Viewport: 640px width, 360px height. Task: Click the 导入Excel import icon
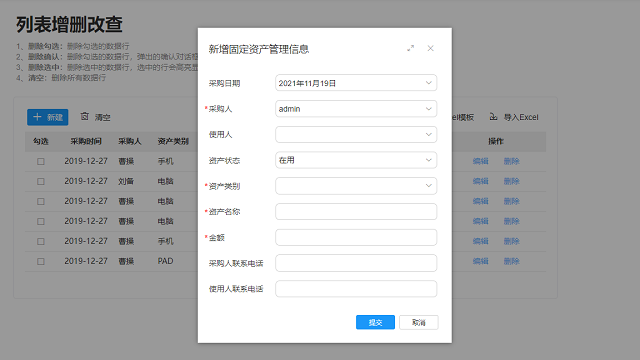point(493,117)
